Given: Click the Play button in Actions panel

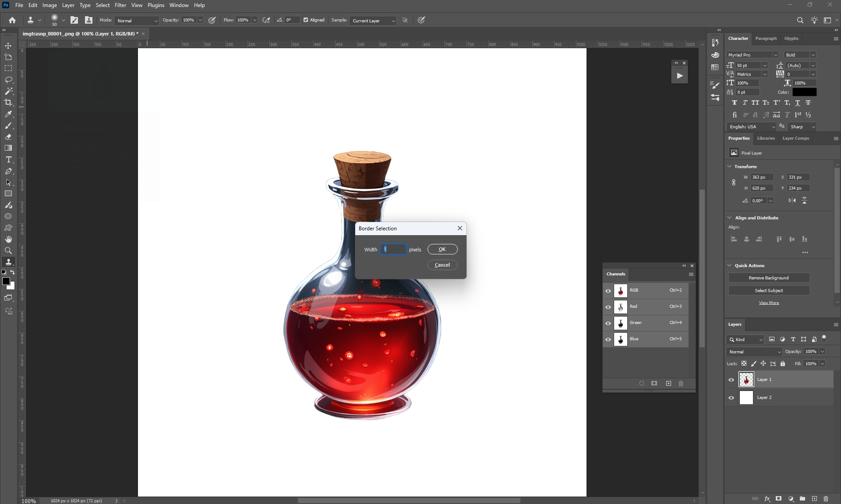Looking at the screenshot, I should click(x=679, y=76).
